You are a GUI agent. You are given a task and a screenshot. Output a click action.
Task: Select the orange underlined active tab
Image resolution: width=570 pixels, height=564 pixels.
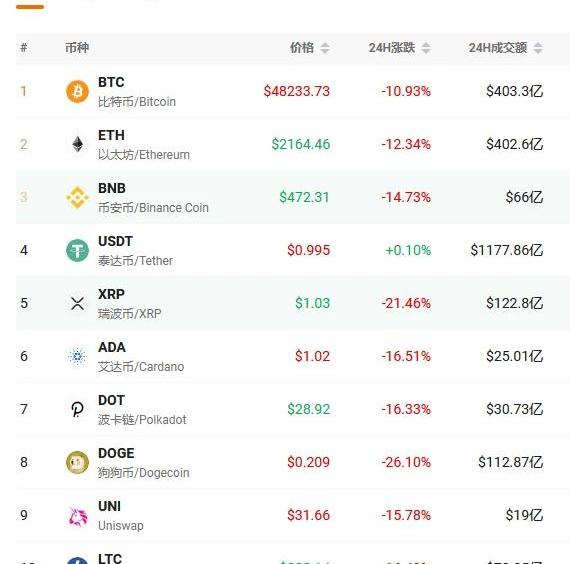coord(30,7)
